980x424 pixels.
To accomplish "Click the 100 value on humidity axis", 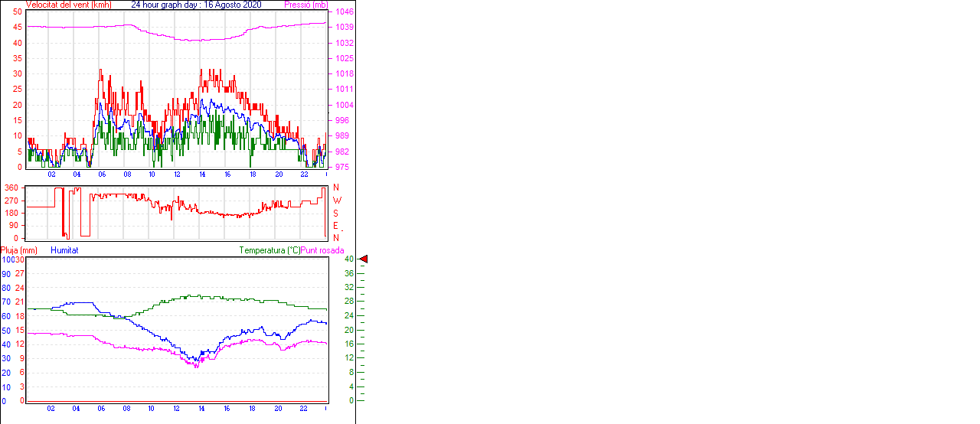I will (7, 259).
